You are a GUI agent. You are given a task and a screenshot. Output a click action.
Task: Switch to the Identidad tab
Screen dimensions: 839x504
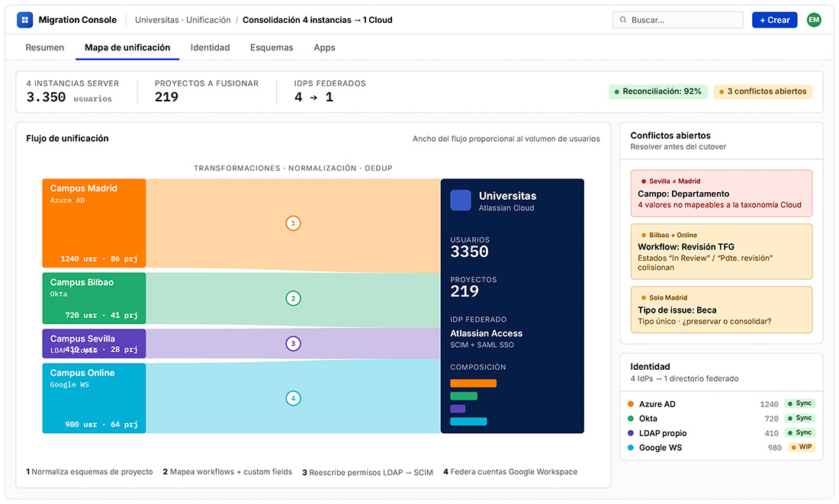[x=210, y=47]
